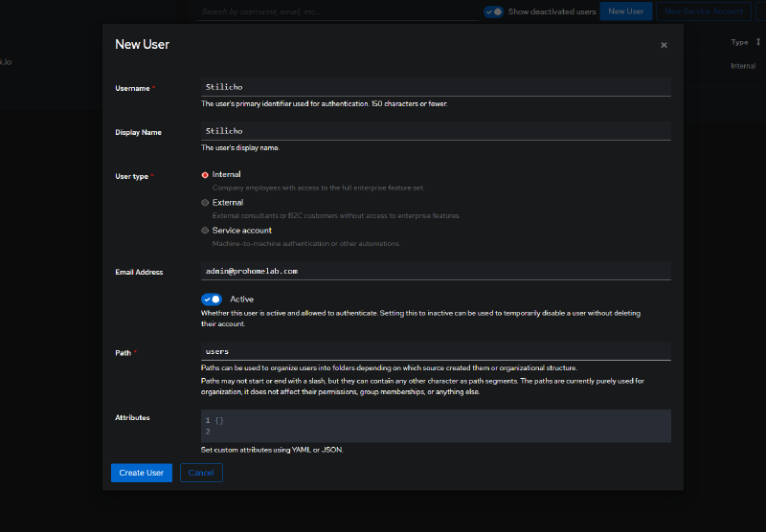
Task: Click the 'User type' field label
Action: [x=131, y=176]
